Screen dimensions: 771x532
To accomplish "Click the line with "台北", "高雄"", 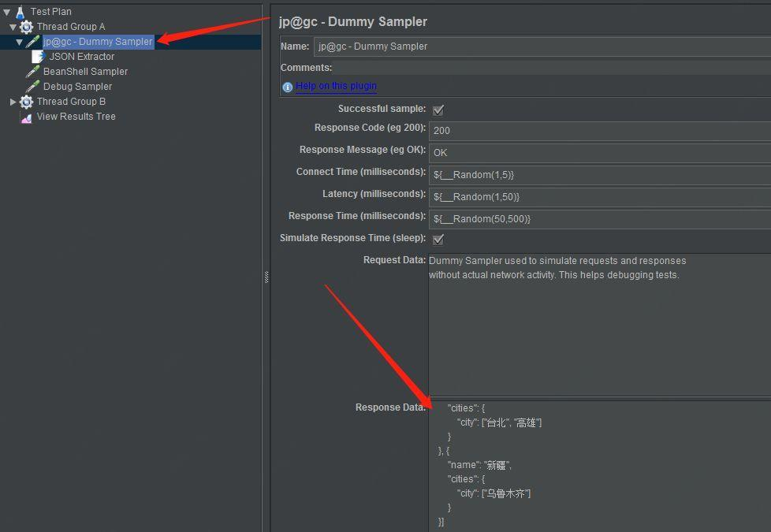I will point(499,423).
